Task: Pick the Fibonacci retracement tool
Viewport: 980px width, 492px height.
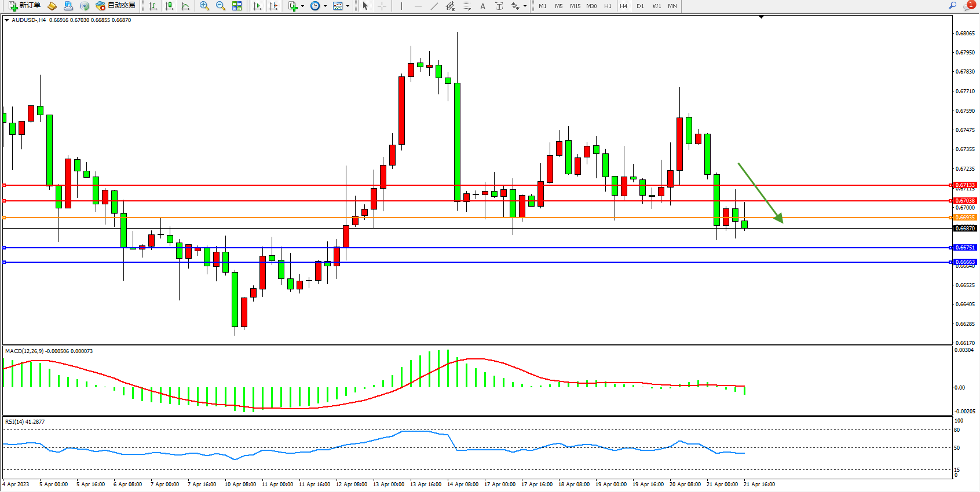Action: (467, 6)
